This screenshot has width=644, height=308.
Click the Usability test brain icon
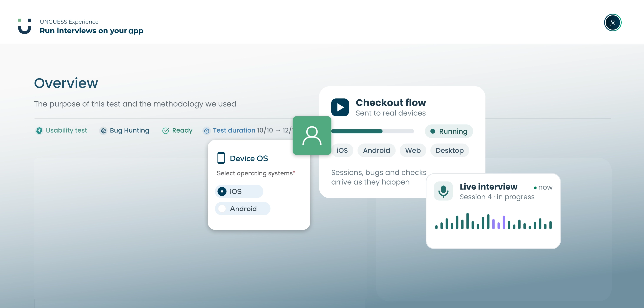39,131
